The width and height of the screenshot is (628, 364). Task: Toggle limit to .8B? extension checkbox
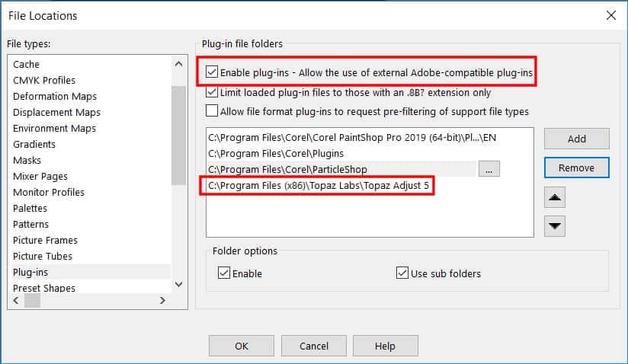(x=212, y=92)
